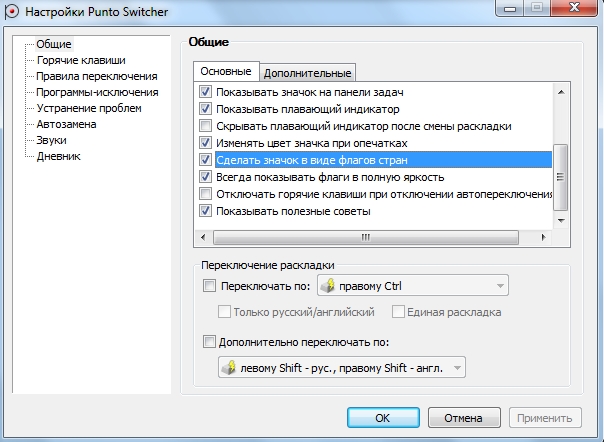Enable Дополнительно переключать по checkbox

coord(209,342)
